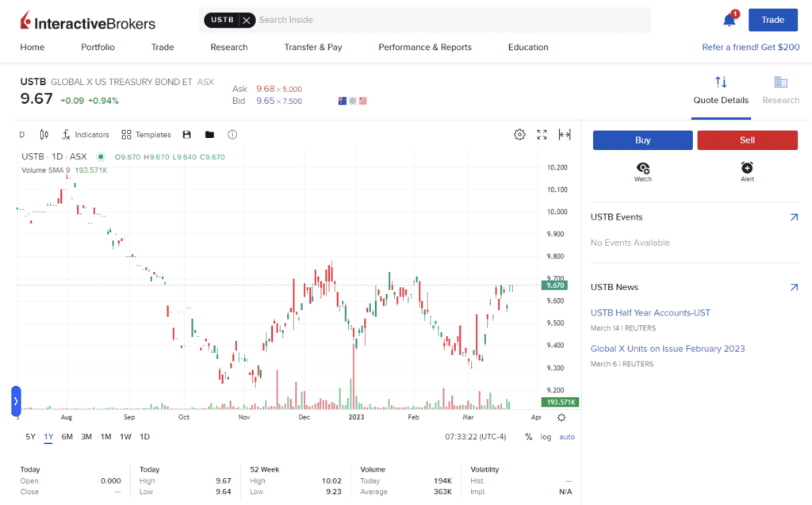
Task: Select the 5Y timeframe
Action: coord(29,437)
